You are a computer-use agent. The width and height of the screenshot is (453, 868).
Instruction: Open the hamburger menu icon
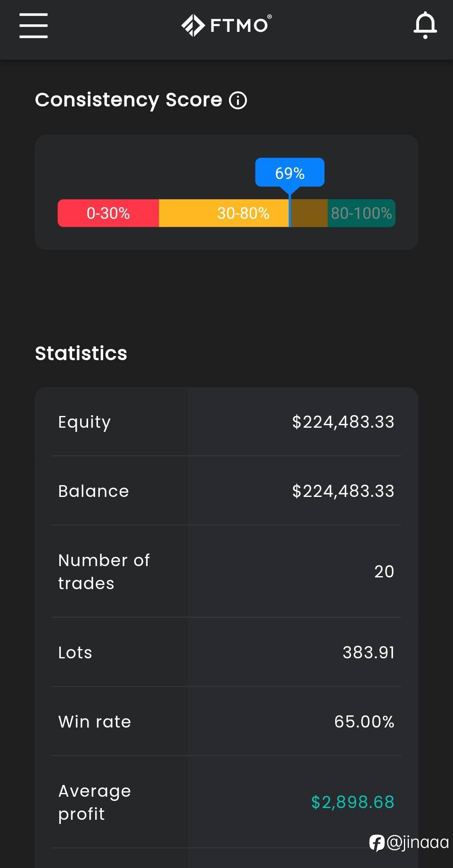(34, 26)
